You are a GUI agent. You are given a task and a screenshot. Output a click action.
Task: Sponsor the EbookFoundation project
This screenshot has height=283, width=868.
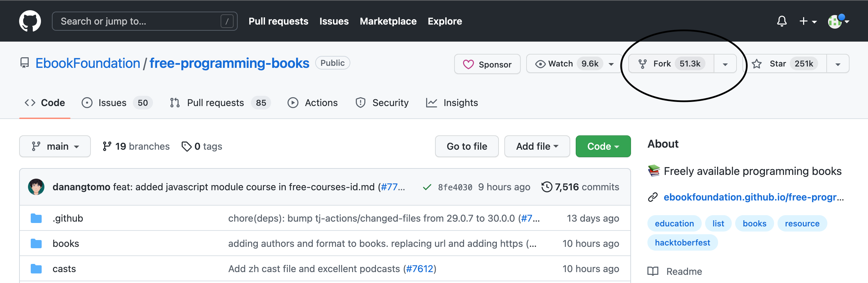(x=487, y=64)
